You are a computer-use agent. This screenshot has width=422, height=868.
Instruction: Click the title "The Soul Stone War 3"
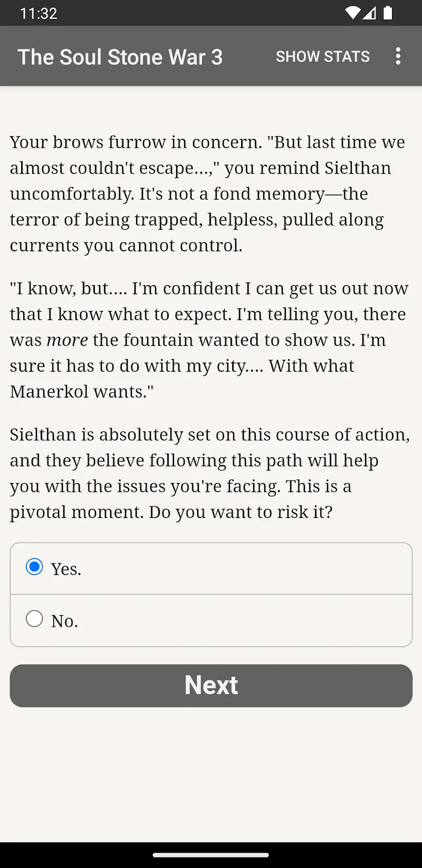[120, 57]
